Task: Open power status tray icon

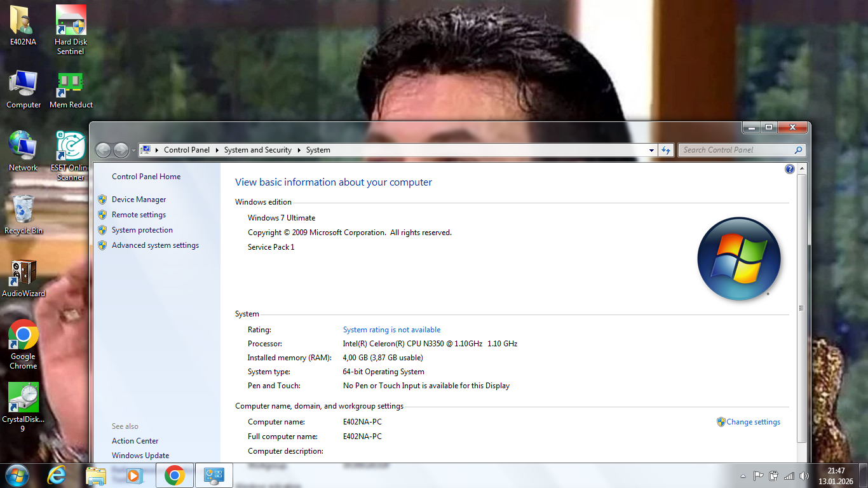Action: [774, 476]
